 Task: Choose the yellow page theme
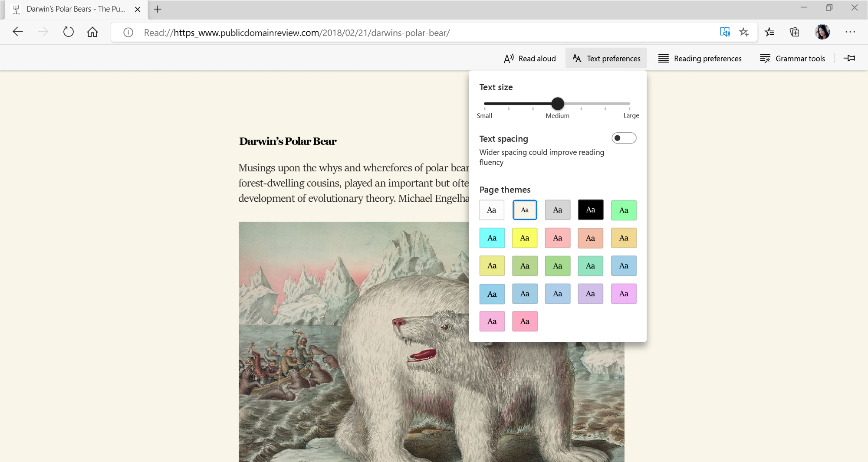click(x=525, y=238)
